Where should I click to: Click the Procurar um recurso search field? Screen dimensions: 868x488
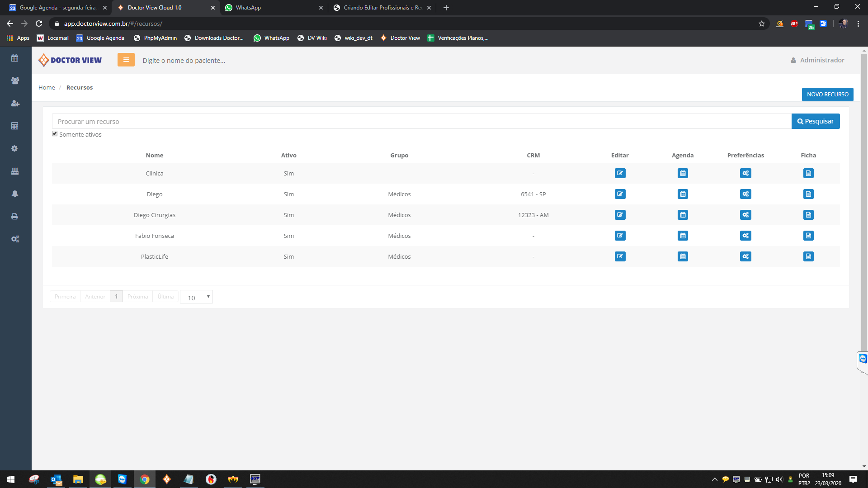[421, 122]
